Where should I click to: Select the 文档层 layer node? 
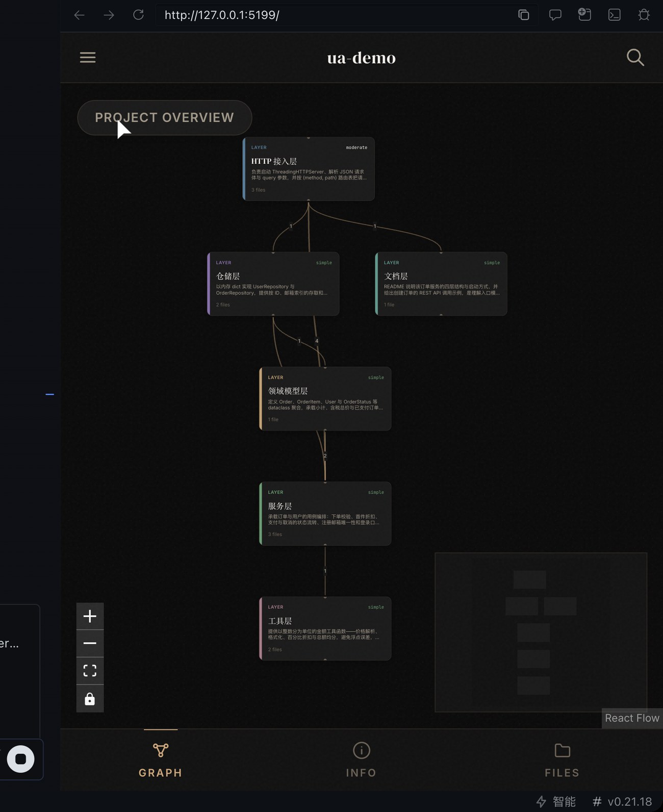coord(441,284)
